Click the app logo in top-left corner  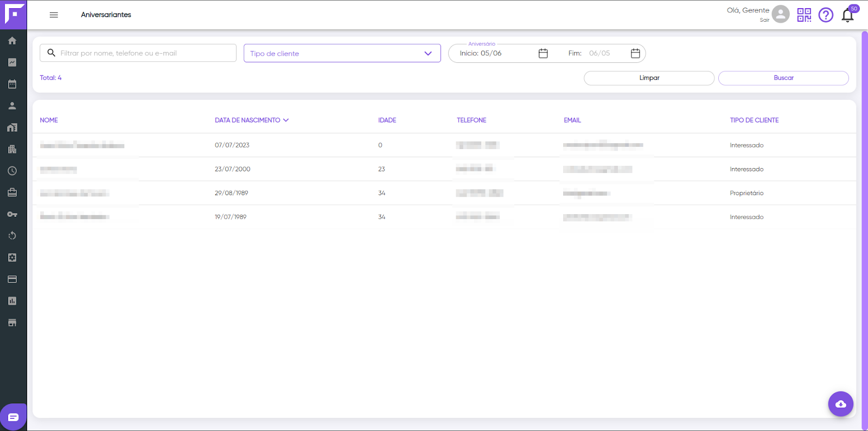(x=14, y=15)
